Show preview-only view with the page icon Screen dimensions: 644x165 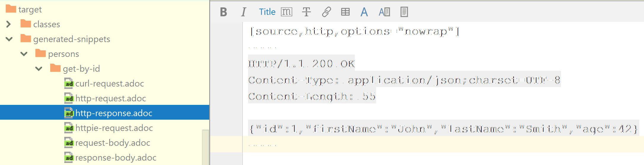(404, 12)
